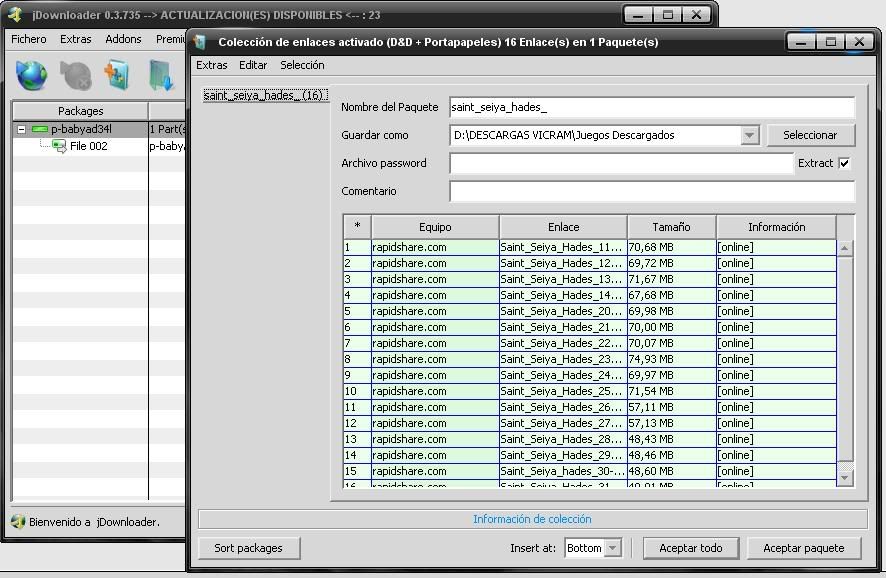
Task: Click the 71,67 MB size cell
Action: pos(671,279)
